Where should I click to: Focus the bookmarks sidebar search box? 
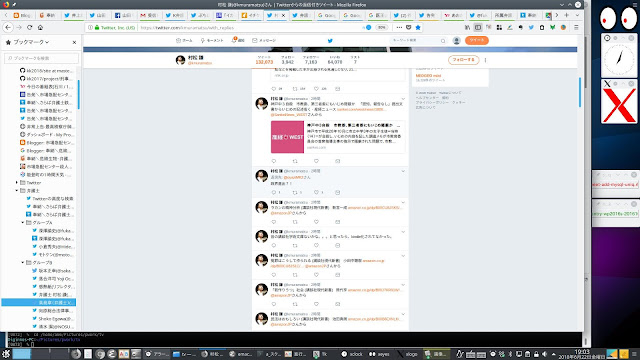[41, 58]
